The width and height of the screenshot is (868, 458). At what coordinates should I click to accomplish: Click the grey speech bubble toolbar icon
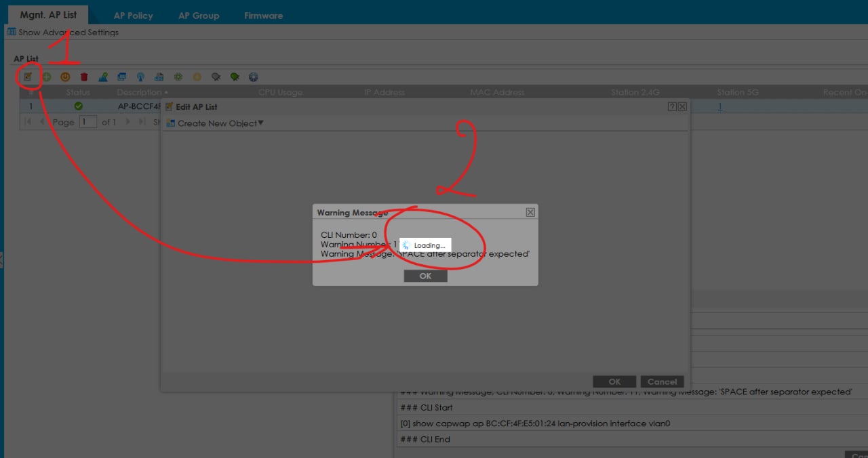(x=216, y=77)
